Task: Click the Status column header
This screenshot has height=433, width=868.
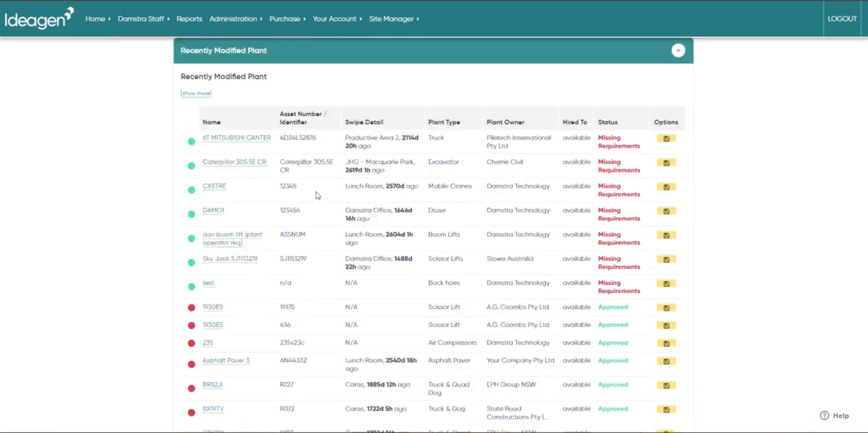Action: coord(607,122)
